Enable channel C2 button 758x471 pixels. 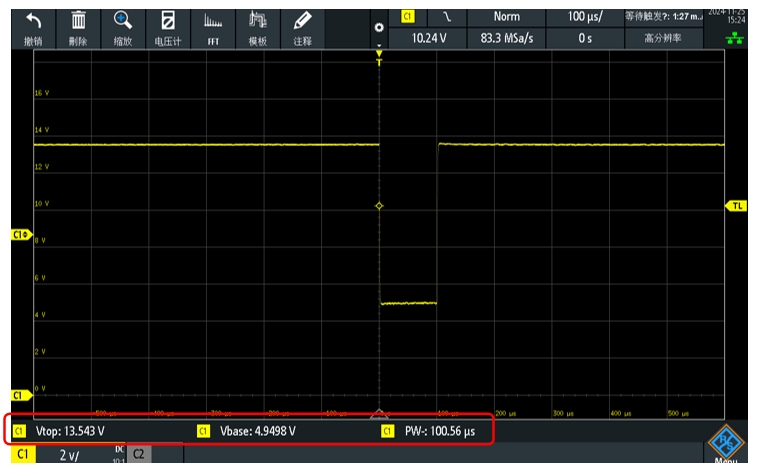(139, 455)
